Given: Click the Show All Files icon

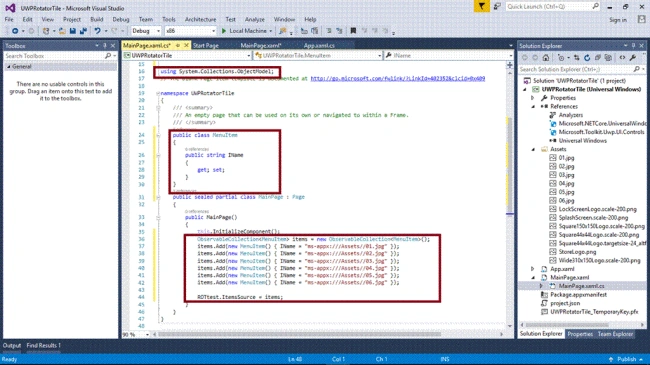Looking at the screenshot, I should coord(608,58).
